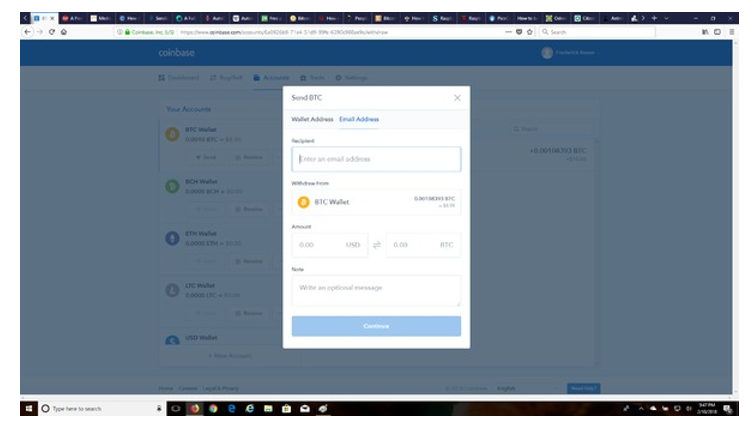746x431 pixels.
Task: Click Receive under BTC Wallet
Action: coord(248,157)
